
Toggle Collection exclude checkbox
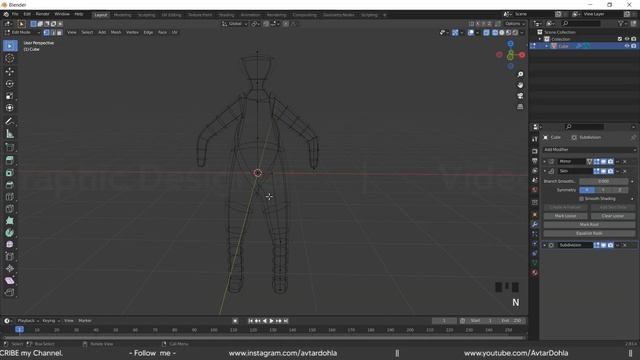tap(620, 39)
